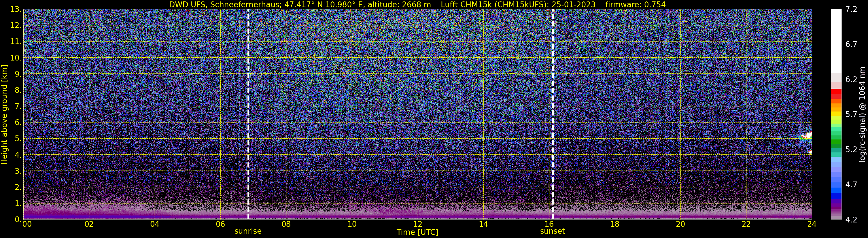Image resolution: width=868 pixels, height=238 pixels.
Task: Click the 'sunrise' label below the axis
Action: (x=248, y=231)
